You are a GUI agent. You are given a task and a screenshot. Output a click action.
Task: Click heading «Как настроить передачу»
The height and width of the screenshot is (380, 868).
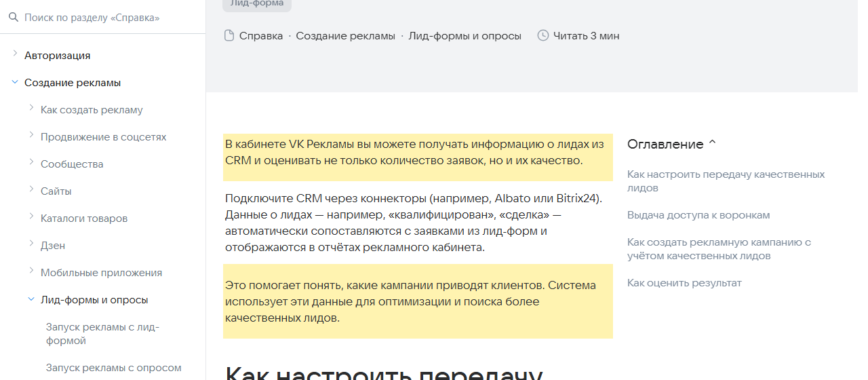(x=384, y=373)
